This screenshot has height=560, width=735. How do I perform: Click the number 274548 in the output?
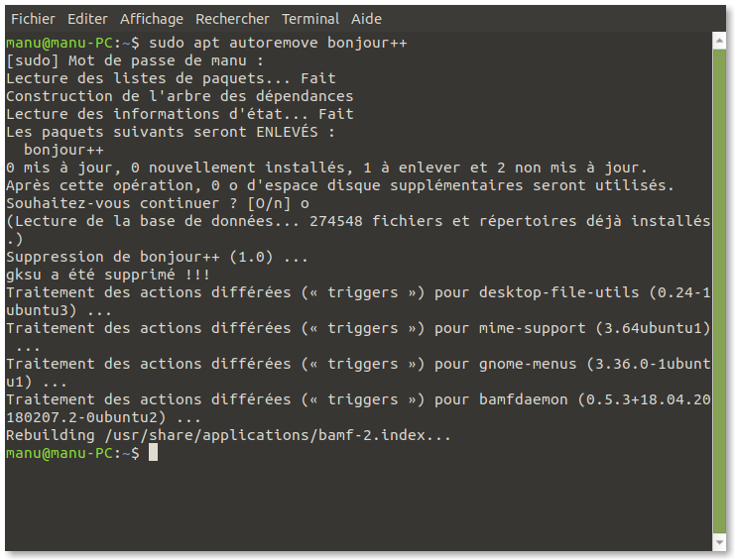click(336, 221)
